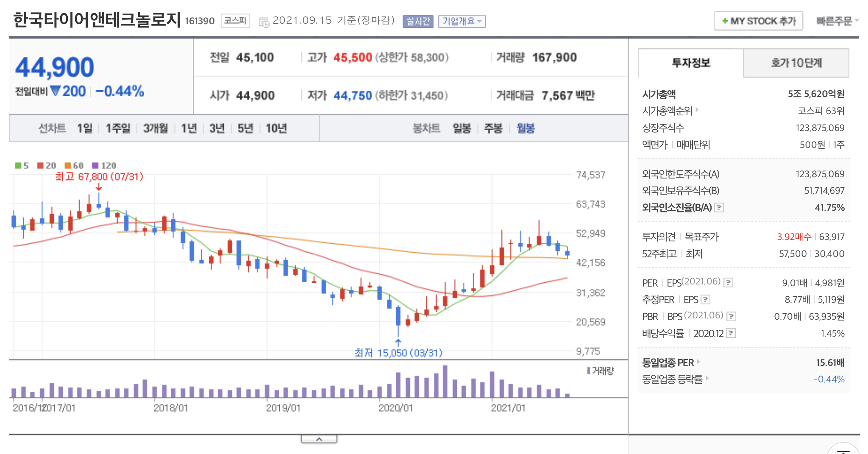Click 한국타이어앤테크놀로지 stock title

tap(97, 19)
